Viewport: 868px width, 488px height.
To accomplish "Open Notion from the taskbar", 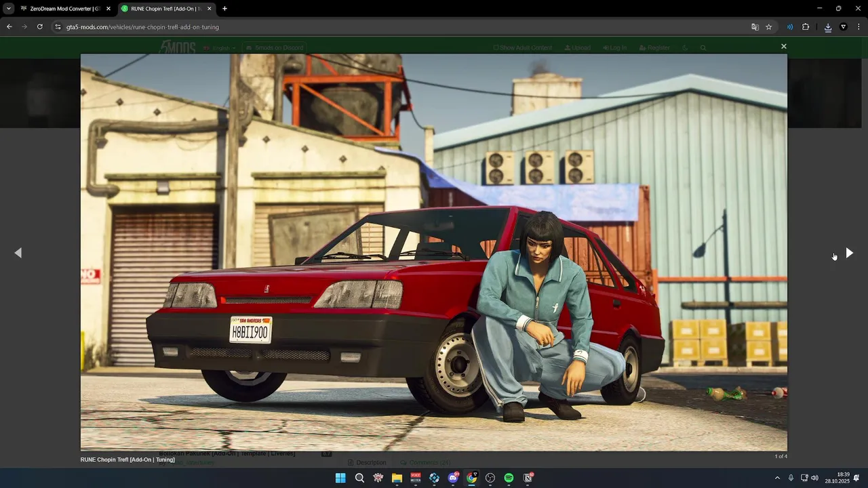I will click(528, 478).
